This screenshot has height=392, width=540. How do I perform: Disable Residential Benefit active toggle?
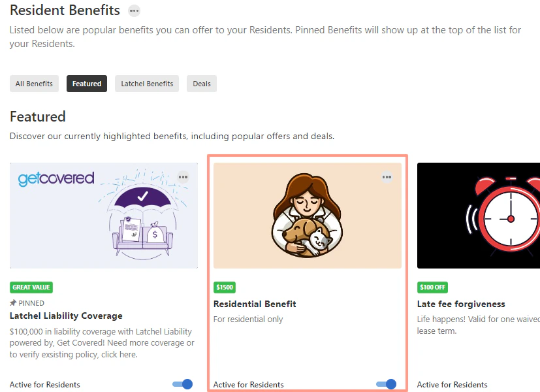(387, 384)
